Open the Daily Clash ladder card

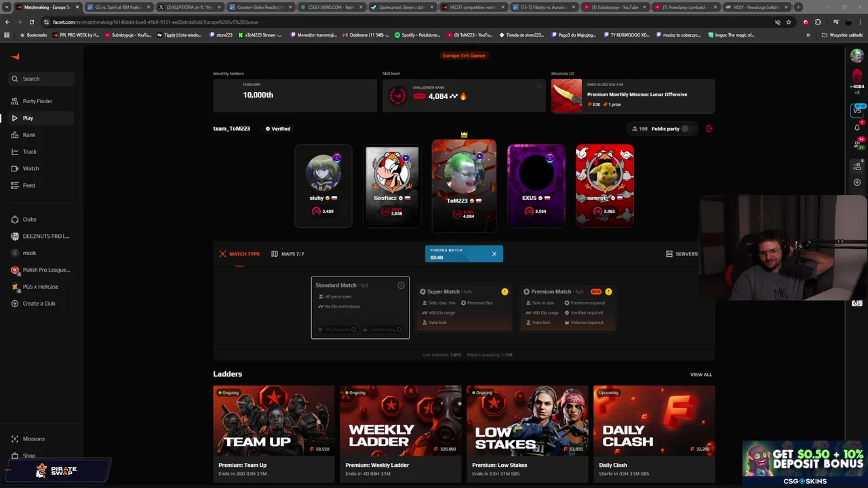click(654, 434)
